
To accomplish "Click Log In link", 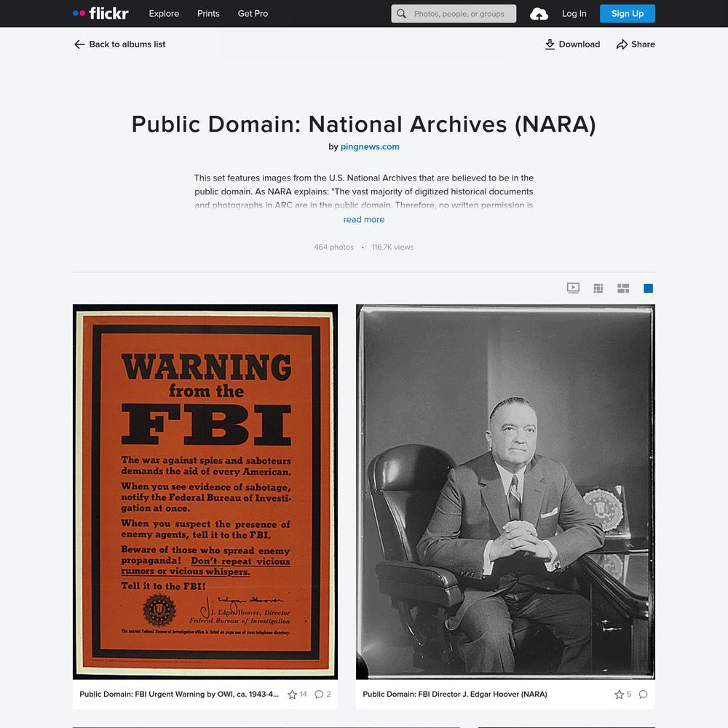I will (574, 13).
